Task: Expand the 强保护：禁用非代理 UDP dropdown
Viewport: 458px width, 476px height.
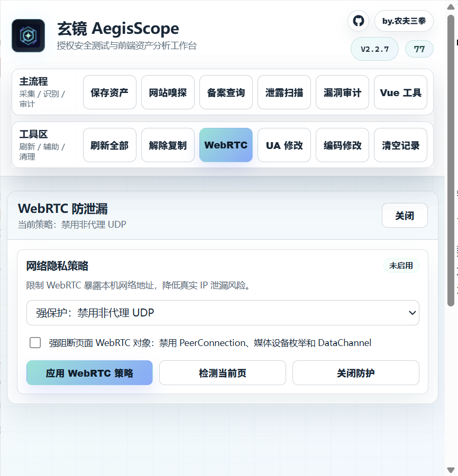Action: pos(223,313)
